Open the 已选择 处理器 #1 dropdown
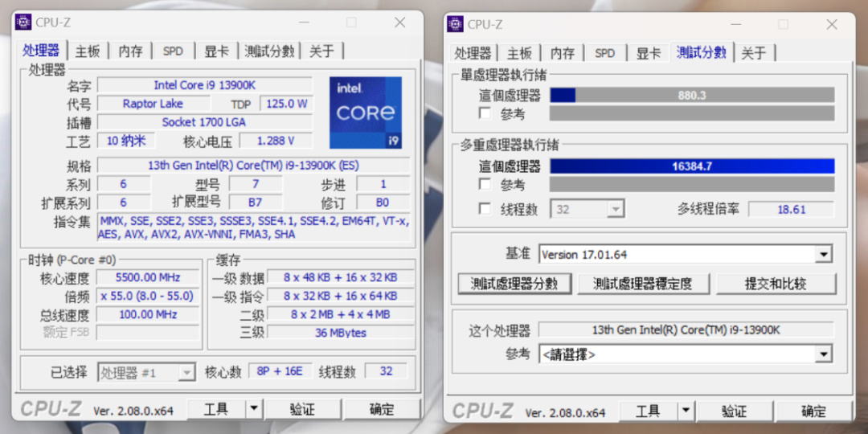The image size is (868, 434). point(147,373)
